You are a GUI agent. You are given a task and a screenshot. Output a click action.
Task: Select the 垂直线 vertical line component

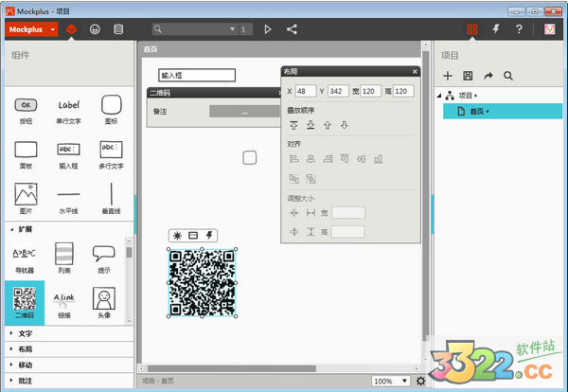(111, 199)
